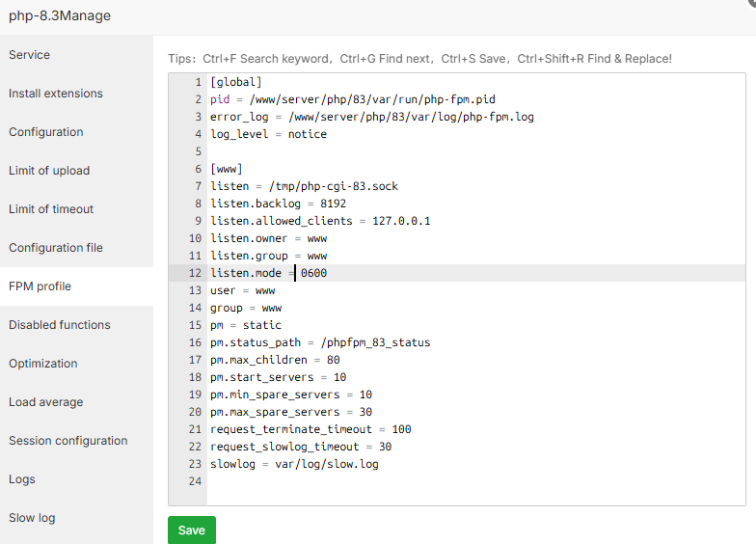Switch to Limit of timeout
The image size is (756, 544).
point(51,209)
